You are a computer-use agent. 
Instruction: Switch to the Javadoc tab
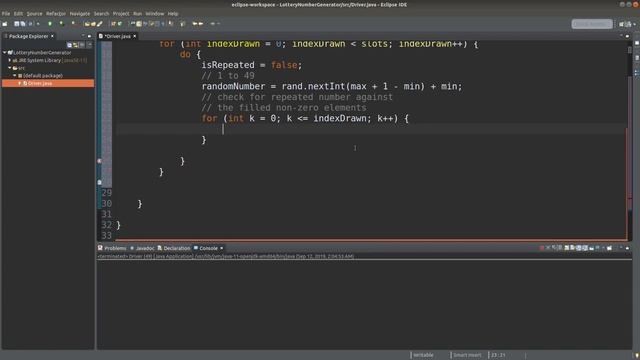click(142, 248)
